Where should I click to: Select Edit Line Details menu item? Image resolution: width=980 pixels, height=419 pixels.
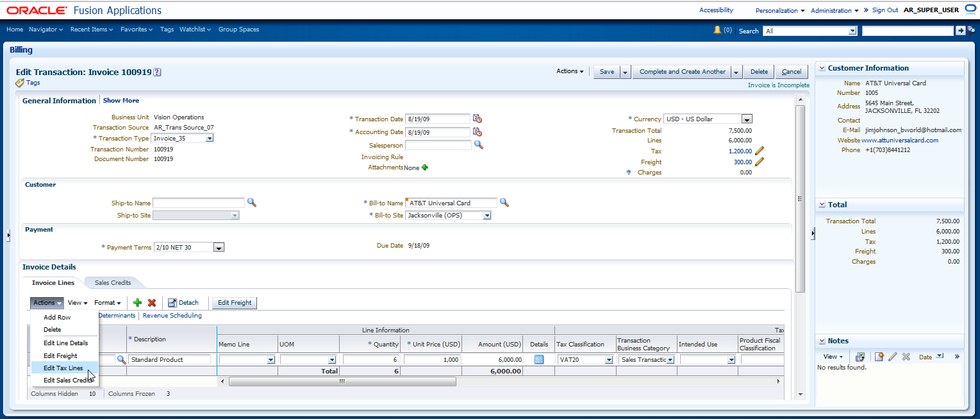click(x=66, y=343)
